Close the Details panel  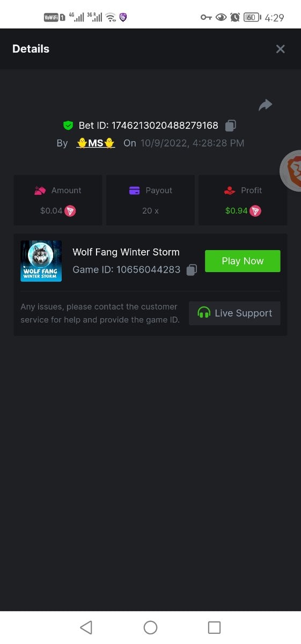(x=280, y=49)
